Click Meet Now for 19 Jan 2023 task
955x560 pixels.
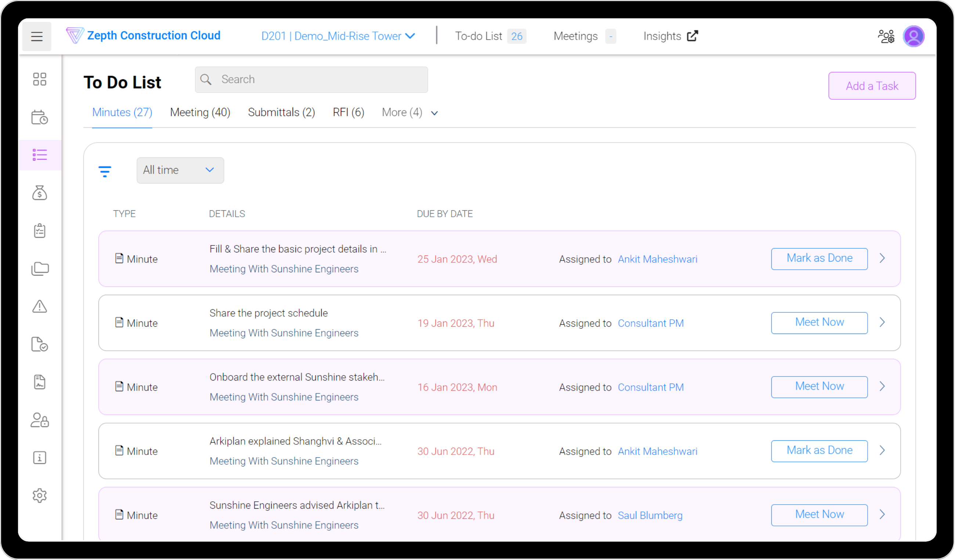pos(819,323)
